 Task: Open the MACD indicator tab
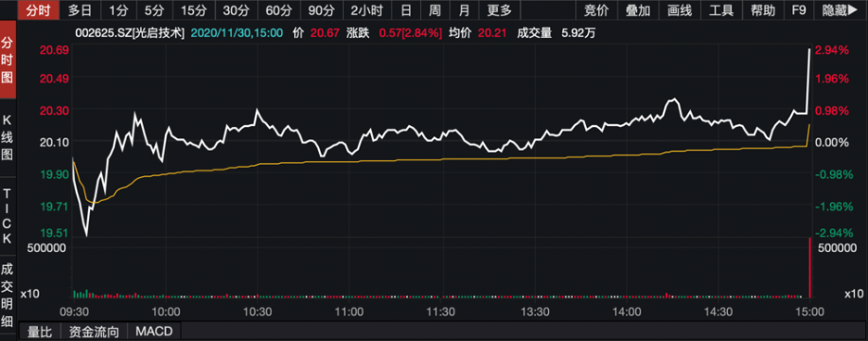(x=155, y=332)
